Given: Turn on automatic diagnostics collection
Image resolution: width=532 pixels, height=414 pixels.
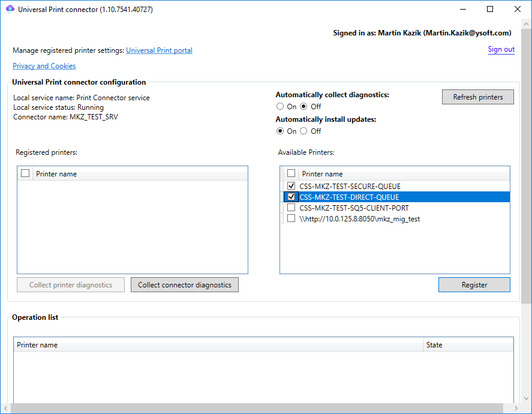Looking at the screenshot, I should (280, 106).
